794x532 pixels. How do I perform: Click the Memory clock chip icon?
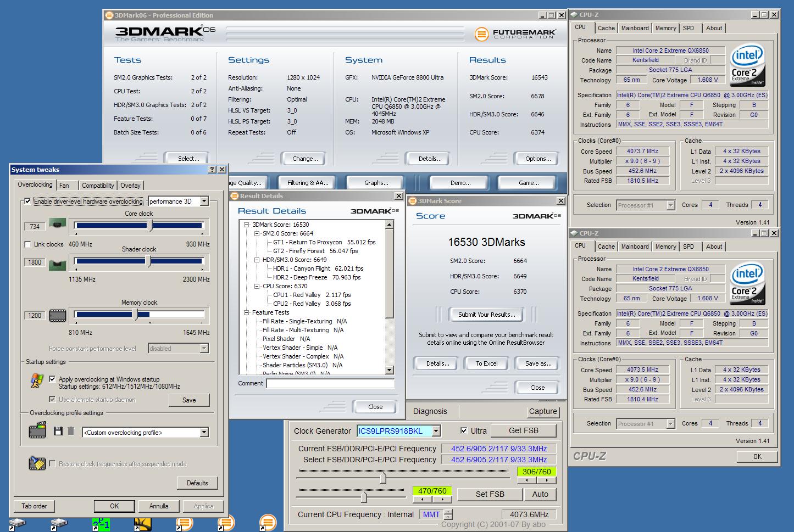tap(57, 316)
